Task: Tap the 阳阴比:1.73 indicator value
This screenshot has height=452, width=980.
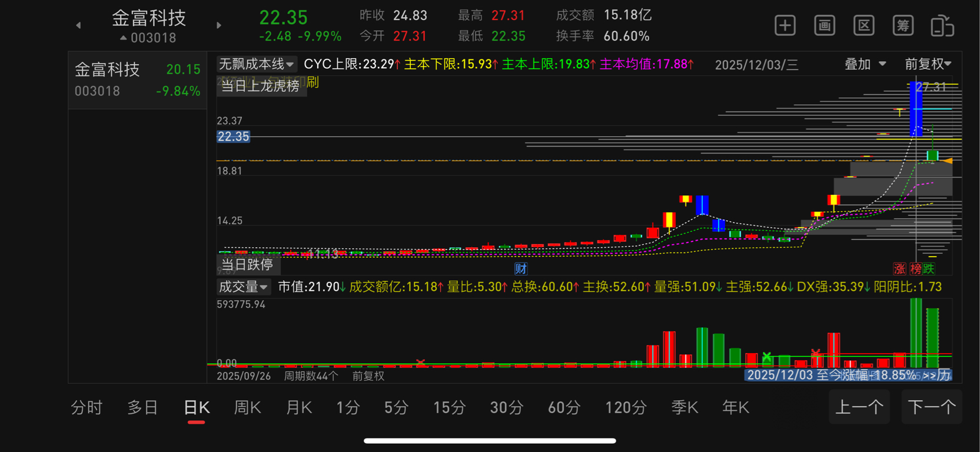Action: [908, 287]
